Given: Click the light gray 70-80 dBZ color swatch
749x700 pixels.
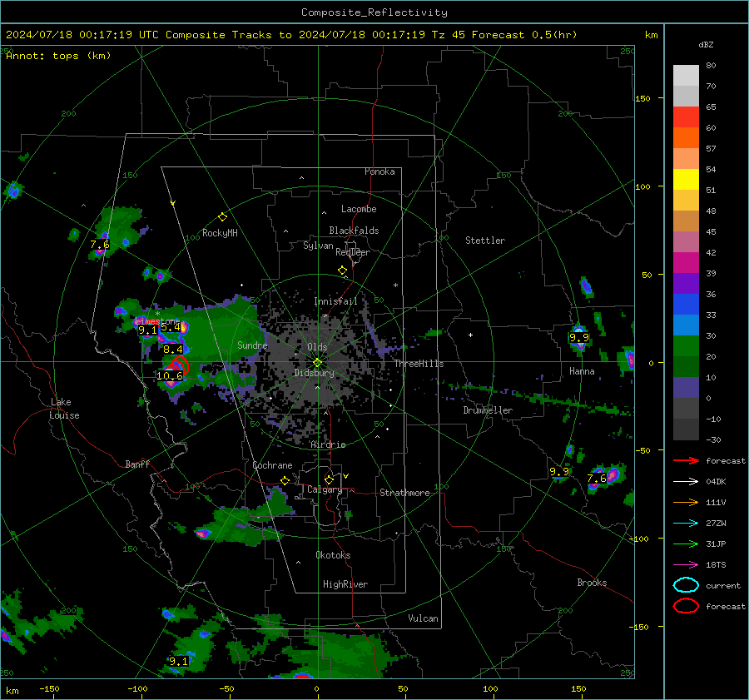Looking at the screenshot, I should coord(686,76).
